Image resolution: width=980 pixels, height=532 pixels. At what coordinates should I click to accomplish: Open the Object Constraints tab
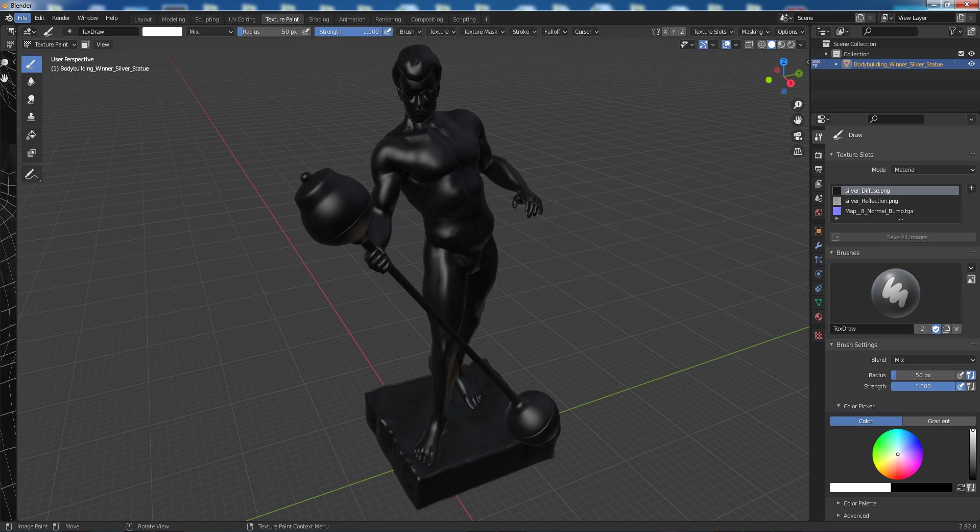click(819, 288)
